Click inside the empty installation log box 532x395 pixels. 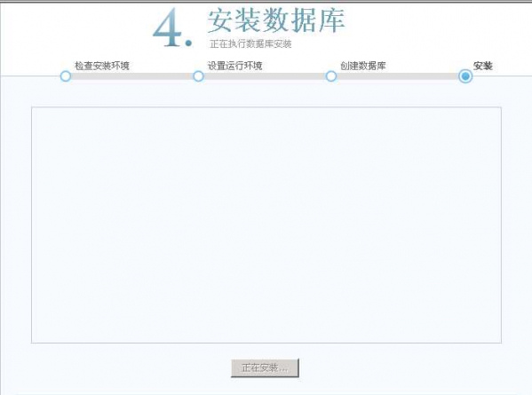266,225
